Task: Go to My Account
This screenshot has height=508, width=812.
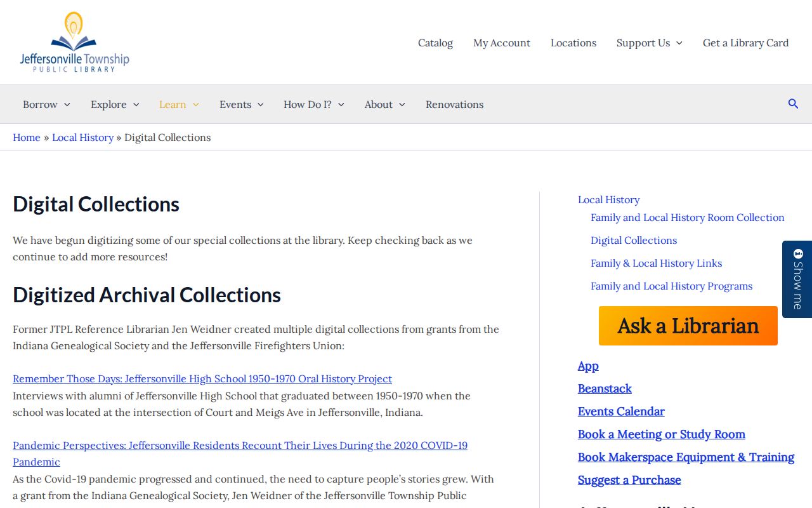Action: click(x=502, y=43)
